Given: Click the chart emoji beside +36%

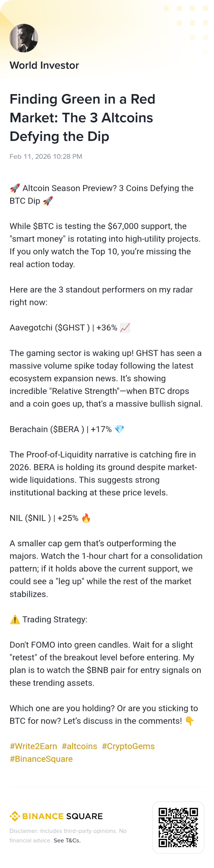Looking at the screenshot, I should coord(125,328).
